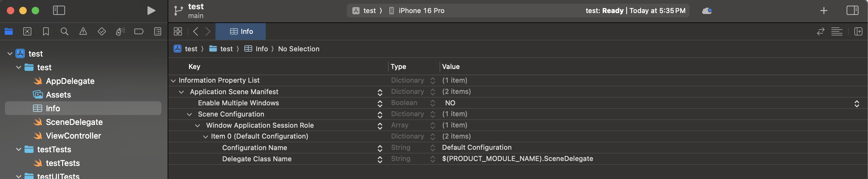This screenshot has height=179, width=868.
Task: Click the Library plus button
Action: point(824,11)
